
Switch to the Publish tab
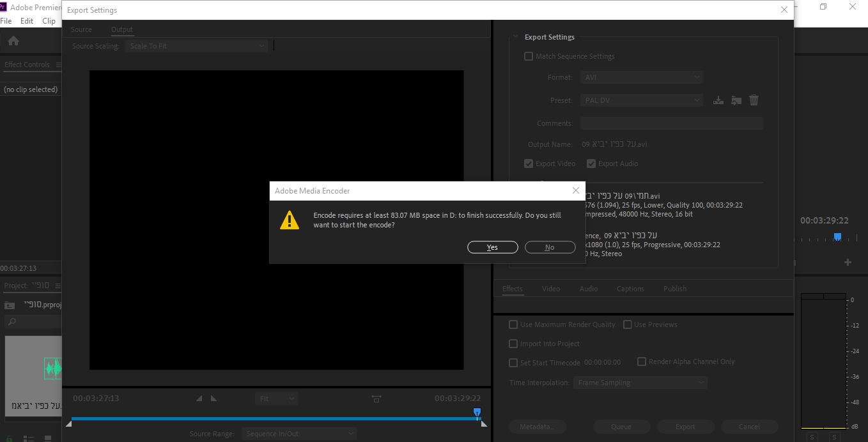coord(675,289)
